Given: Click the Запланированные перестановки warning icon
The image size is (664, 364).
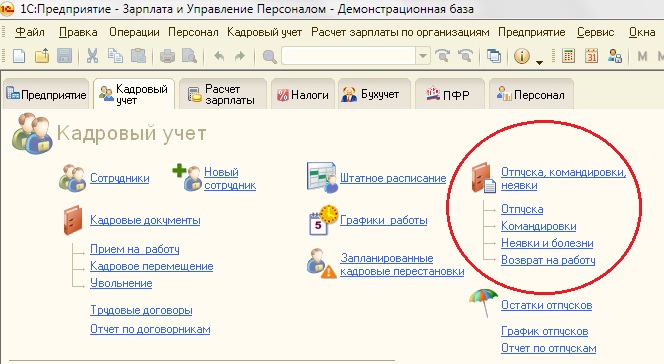Looking at the screenshot, I should coord(321,264).
